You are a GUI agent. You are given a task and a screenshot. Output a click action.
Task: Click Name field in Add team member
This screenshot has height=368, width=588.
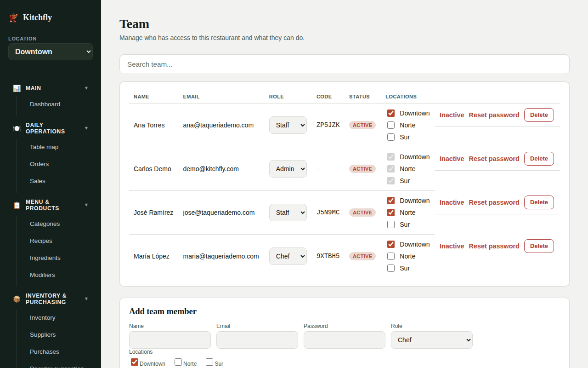(x=170, y=340)
